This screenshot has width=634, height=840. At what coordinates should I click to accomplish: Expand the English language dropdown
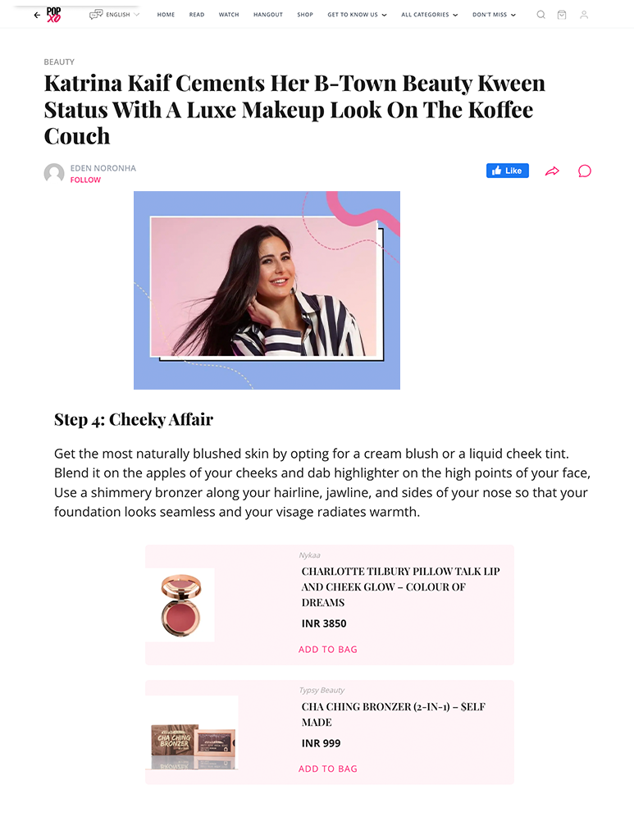pos(123,15)
